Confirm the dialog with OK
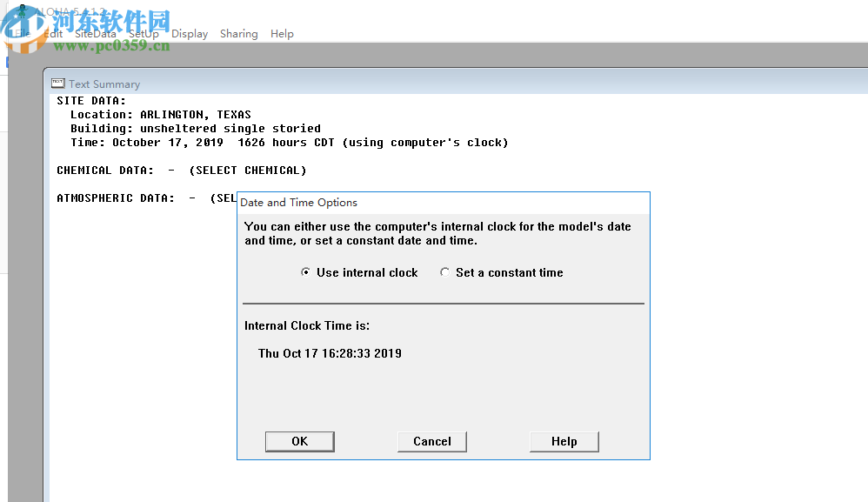 pos(299,442)
